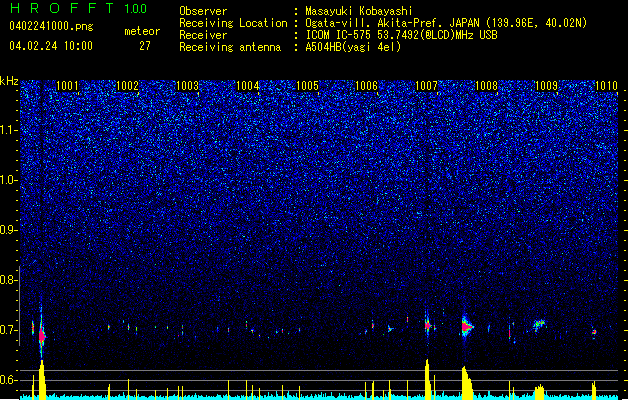Click the HROFFT program title
This screenshot has width=629, height=400.
click(62, 8)
